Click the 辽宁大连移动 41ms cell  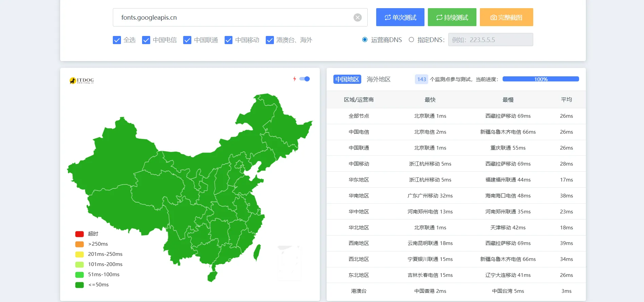click(508, 275)
